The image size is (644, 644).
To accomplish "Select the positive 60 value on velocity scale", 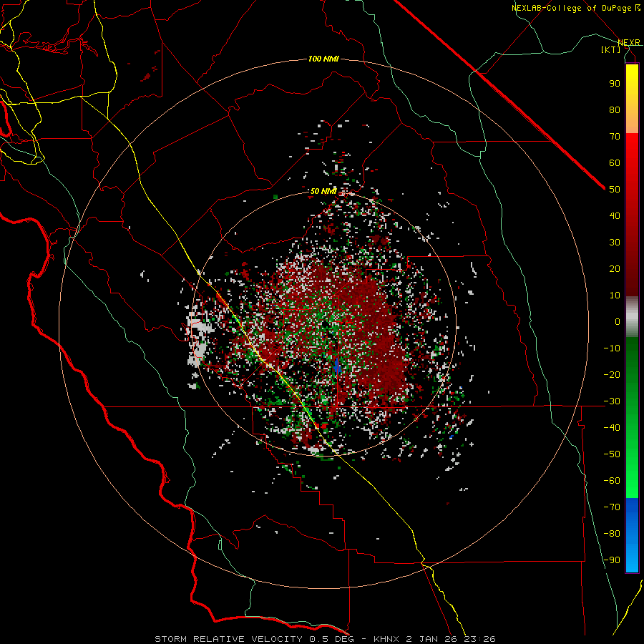I will click(x=615, y=162).
